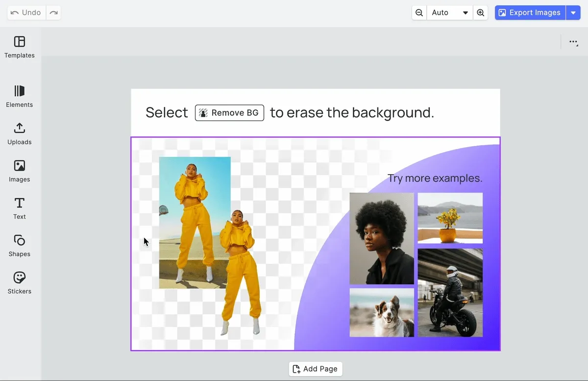The width and height of the screenshot is (588, 381).
Task: Open the Text panel
Action: click(x=20, y=208)
